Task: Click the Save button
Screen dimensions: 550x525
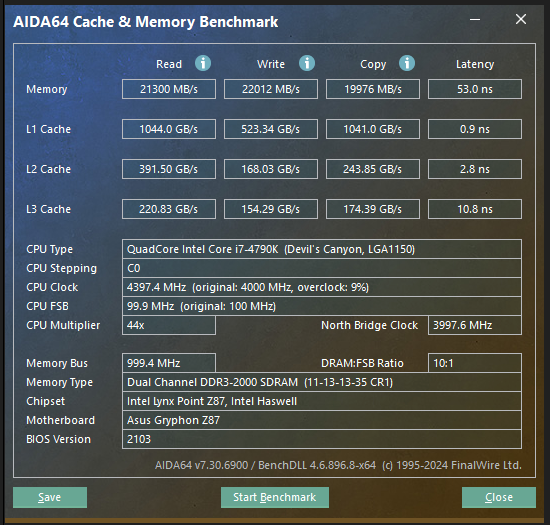Action: (x=50, y=497)
